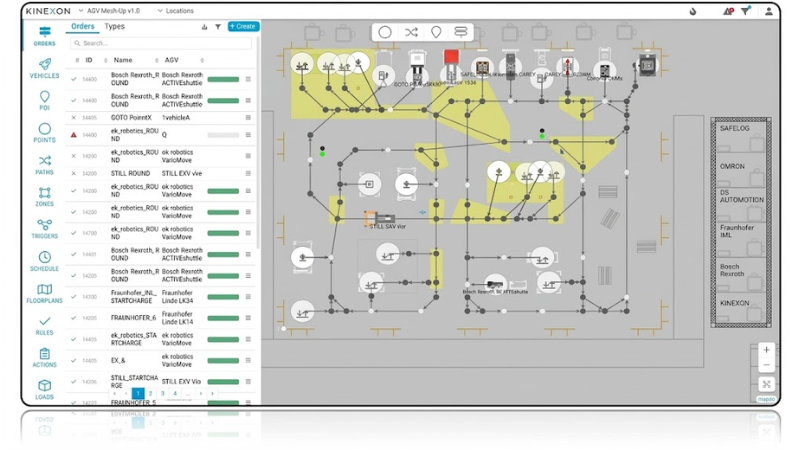Zoom in on the map

tap(766, 350)
